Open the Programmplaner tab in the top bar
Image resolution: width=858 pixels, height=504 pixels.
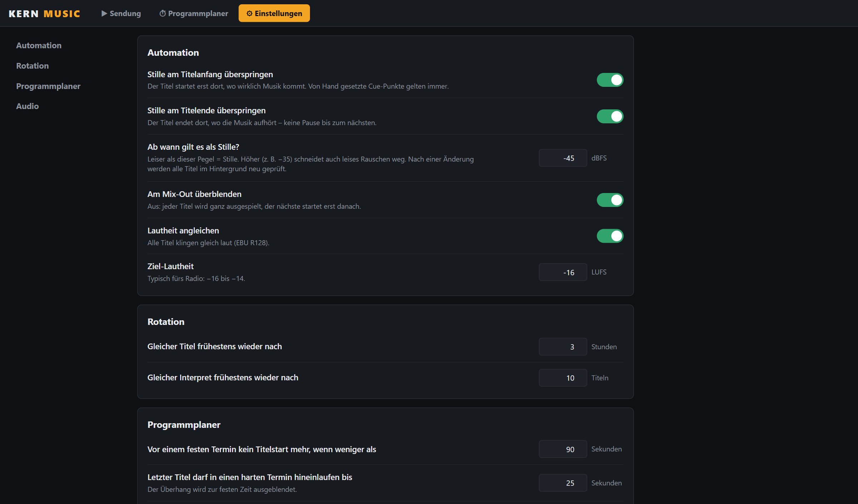[x=193, y=13]
